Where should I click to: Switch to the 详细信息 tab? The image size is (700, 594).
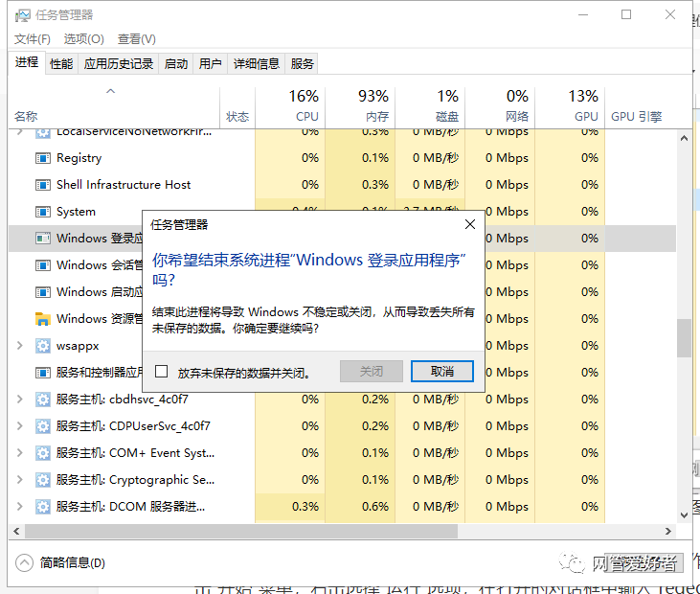tap(257, 64)
